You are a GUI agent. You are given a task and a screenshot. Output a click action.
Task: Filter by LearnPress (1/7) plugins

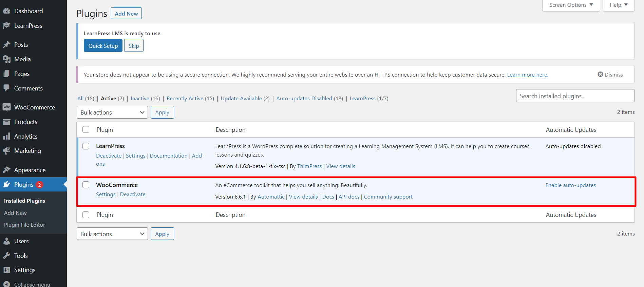(x=369, y=98)
